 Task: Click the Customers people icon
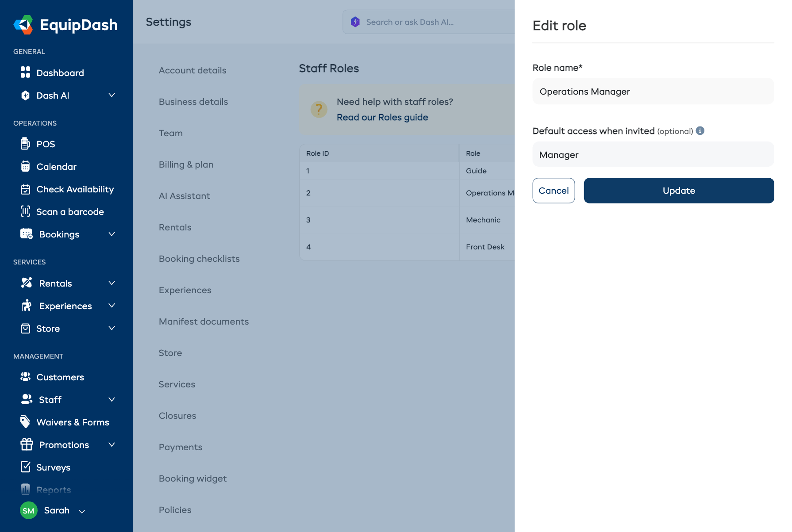(26, 377)
